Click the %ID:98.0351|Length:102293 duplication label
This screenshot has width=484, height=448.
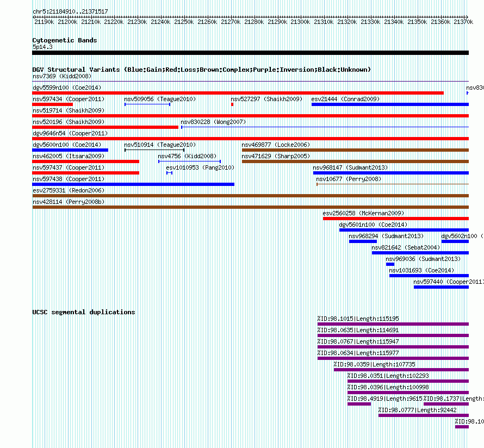[388, 376]
